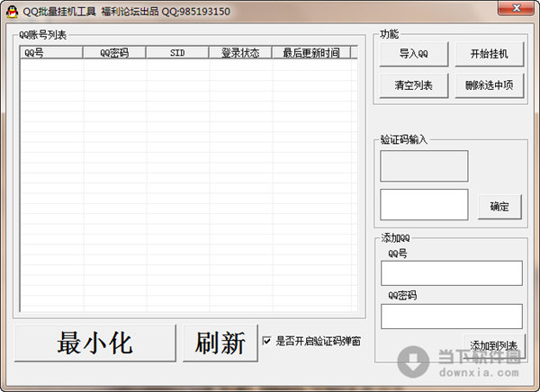This screenshot has width=540, height=392.
Task: Click the 登录状态 column header
Action: coord(240,53)
